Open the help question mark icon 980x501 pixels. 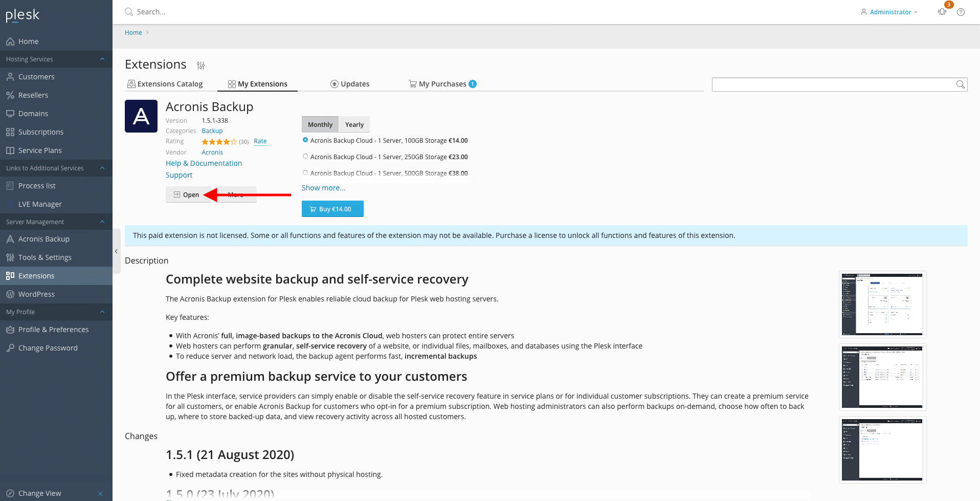pos(961,12)
